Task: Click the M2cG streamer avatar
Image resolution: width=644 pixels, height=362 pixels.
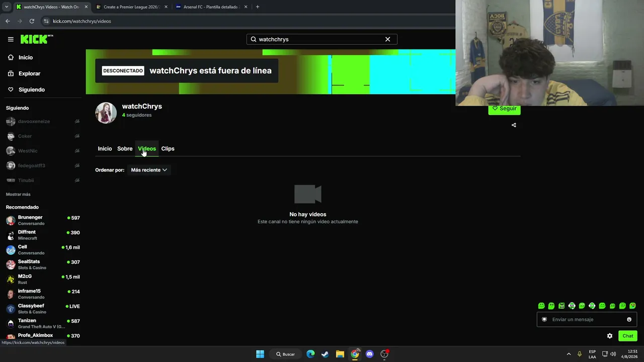Action: coord(11,280)
